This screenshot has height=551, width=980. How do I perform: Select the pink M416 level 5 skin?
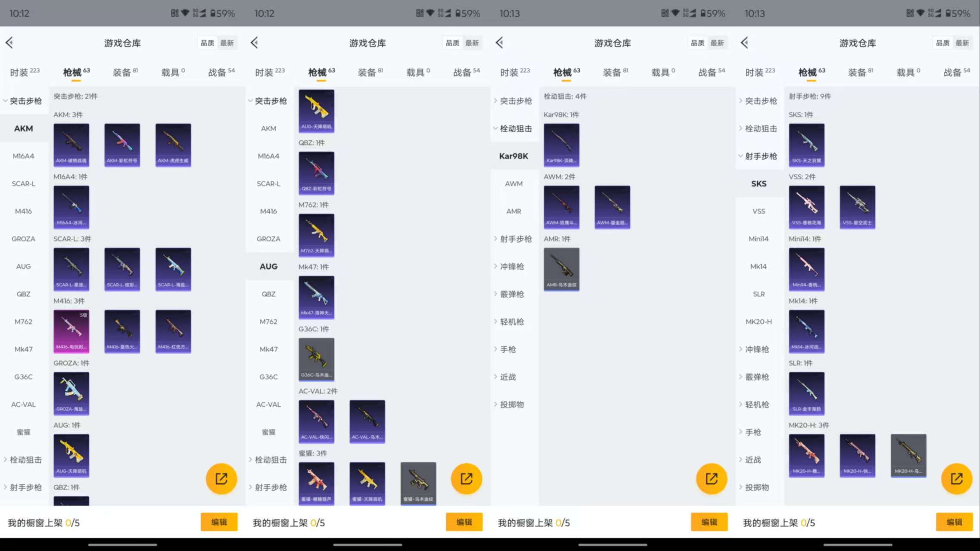pyautogui.click(x=72, y=331)
